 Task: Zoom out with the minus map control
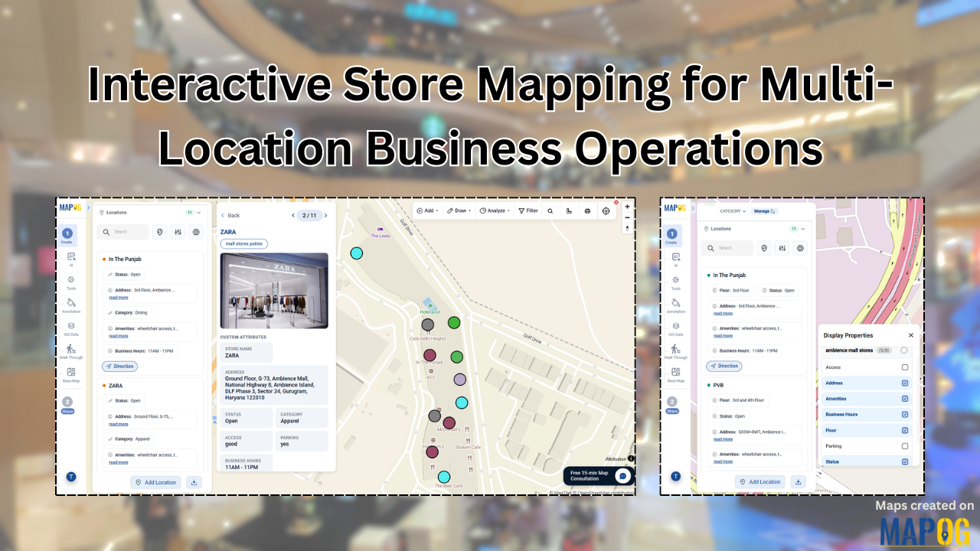click(627, 217)
